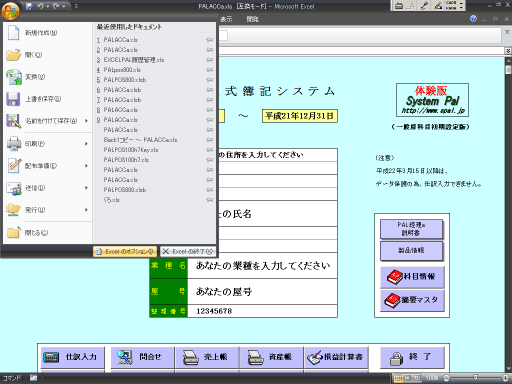Click the IME toolbar keyboard icon
The image size is (512, 384).
(399, 6)
